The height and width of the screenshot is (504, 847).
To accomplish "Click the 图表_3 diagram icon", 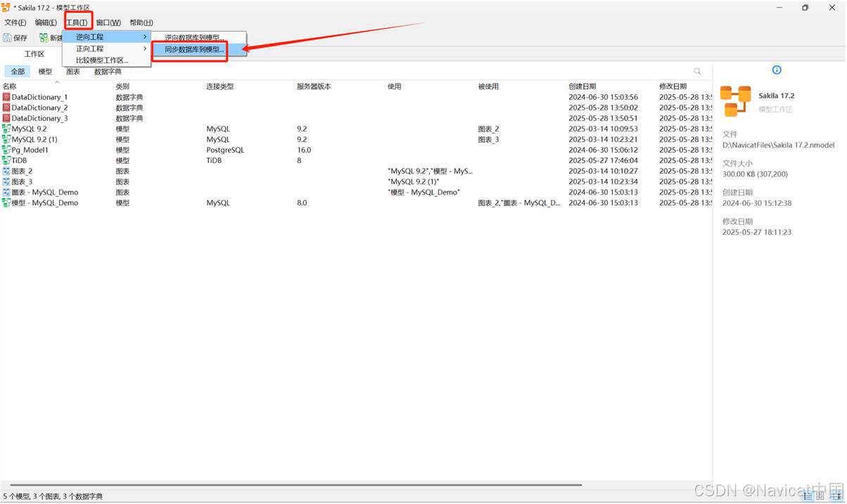I will click(6, 181).
